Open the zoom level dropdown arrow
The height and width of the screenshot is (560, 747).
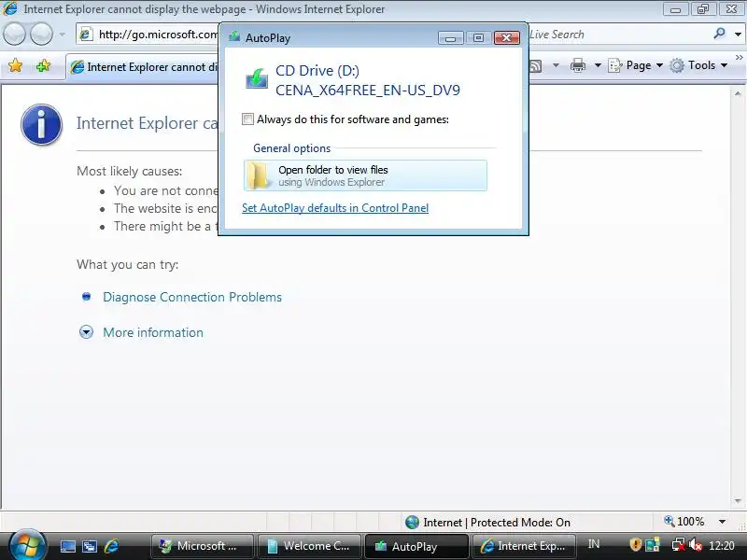pos(722,522)
